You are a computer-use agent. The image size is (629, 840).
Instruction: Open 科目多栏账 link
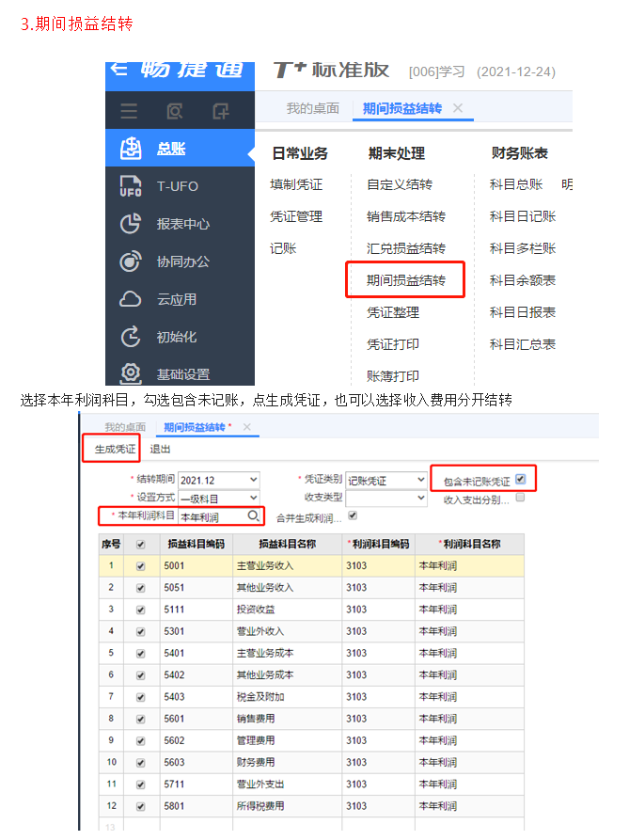point(523,248)
